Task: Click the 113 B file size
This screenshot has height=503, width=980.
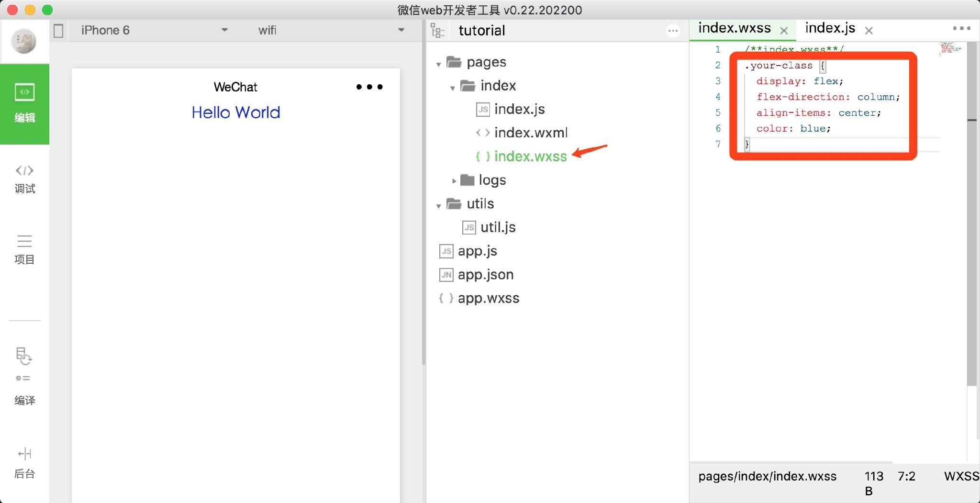Action: tap(874, 483)
